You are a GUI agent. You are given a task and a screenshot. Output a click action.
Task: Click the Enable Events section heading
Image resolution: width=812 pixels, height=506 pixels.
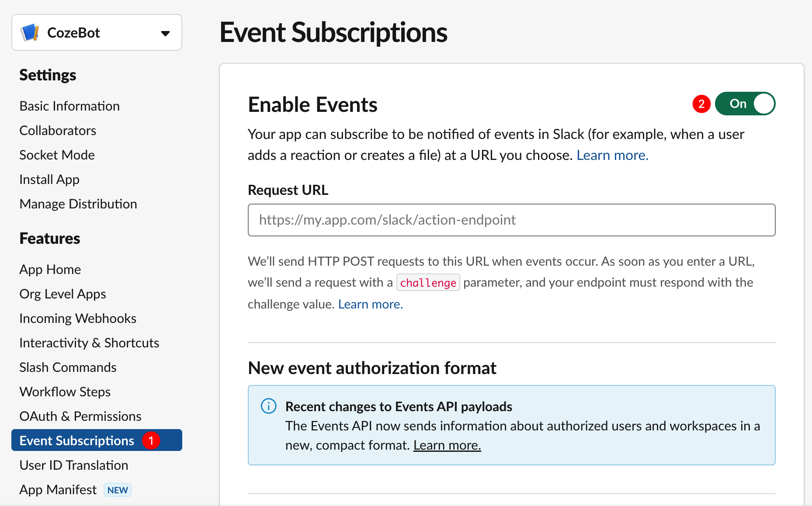(312, 105)
